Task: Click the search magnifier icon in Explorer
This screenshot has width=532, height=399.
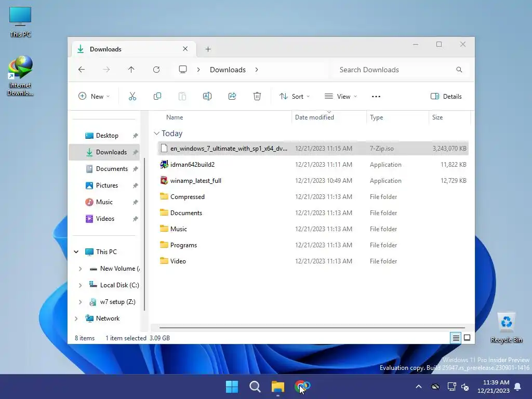Action: [x=459, y=70]
